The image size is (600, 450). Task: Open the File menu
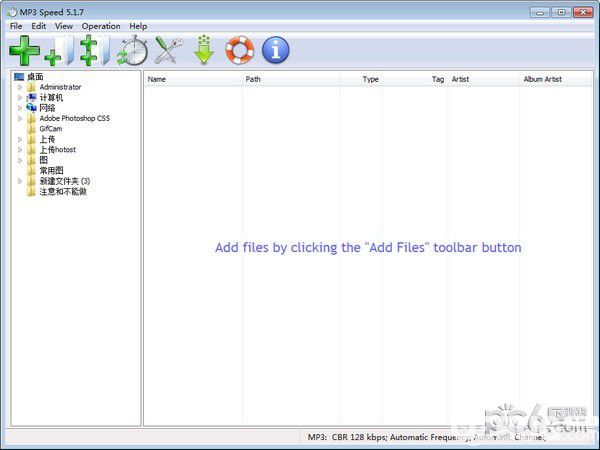click(16, 26)
